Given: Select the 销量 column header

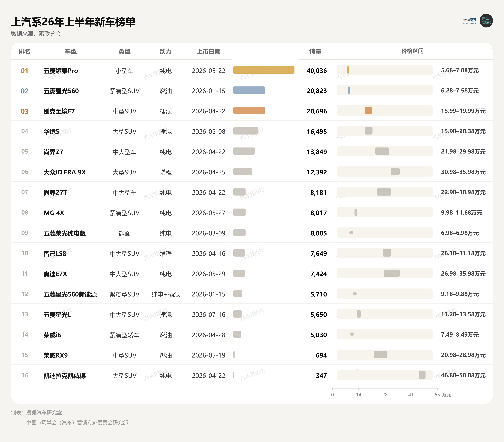Looking at the screenshot, I should [x=315, y=52].
